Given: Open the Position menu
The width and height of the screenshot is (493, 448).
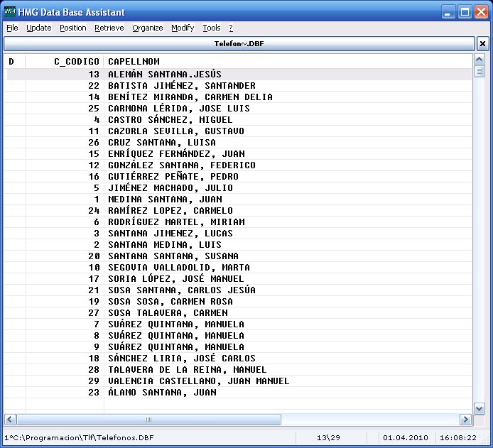Looking at the screenshot, I should click(72, 28).
